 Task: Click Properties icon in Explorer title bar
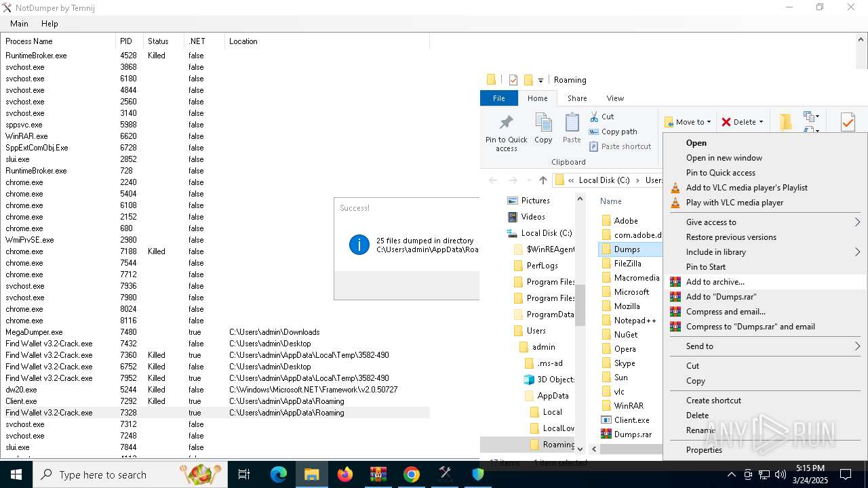(513, 80)
